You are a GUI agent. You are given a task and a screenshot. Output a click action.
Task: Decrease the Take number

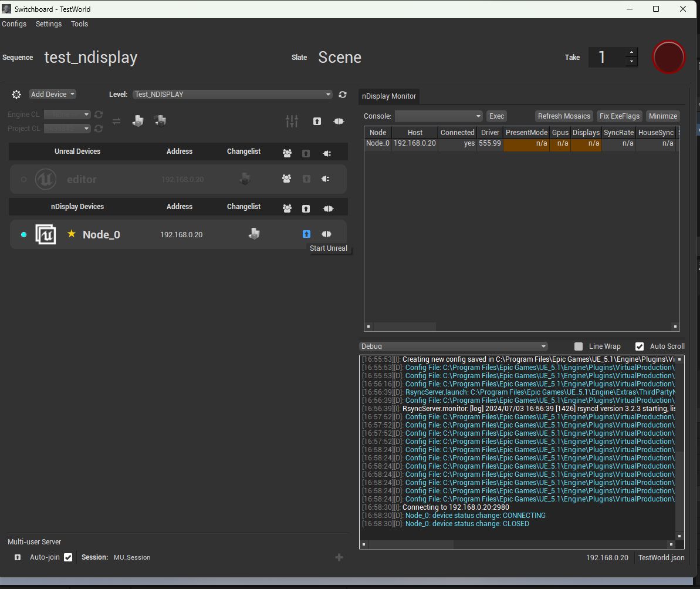pos(631,62)
